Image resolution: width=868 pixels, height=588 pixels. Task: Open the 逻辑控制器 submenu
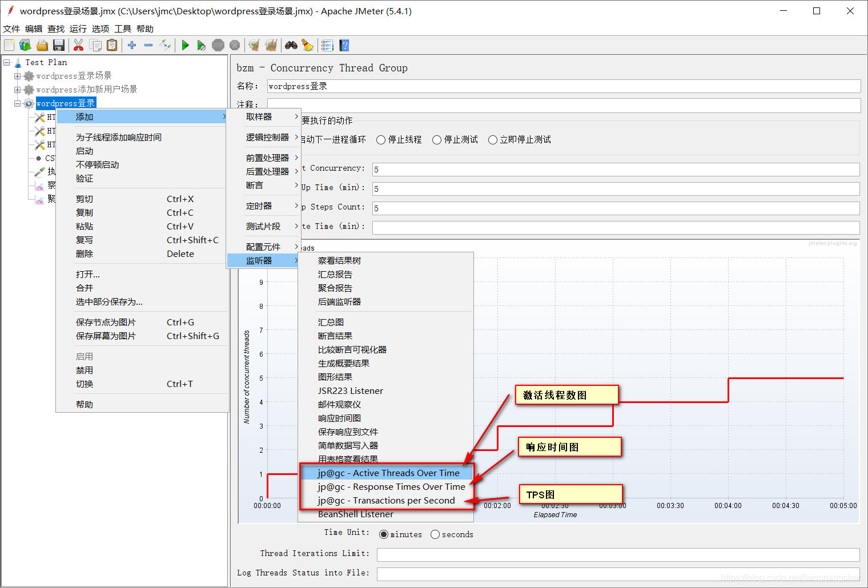pyautogui.click(x=264, y=137)
